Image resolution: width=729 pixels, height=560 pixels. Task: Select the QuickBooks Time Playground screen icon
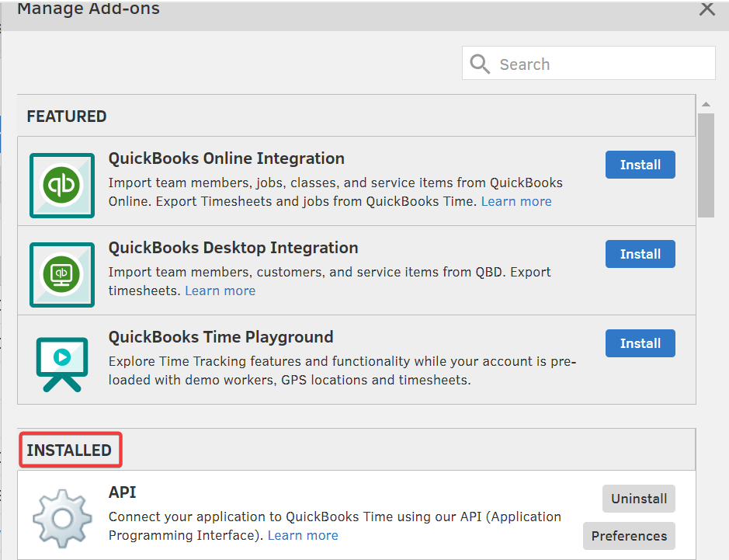(x=62, y=363)
